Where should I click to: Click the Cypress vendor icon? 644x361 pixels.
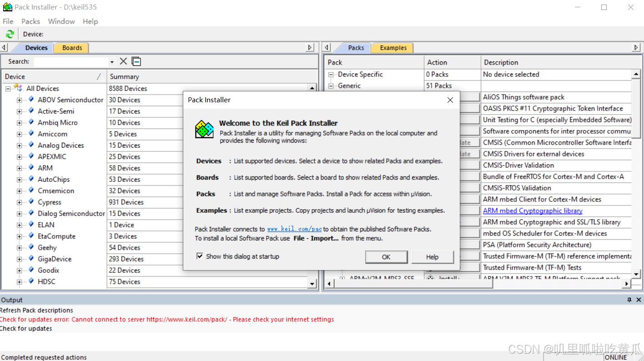31,201
